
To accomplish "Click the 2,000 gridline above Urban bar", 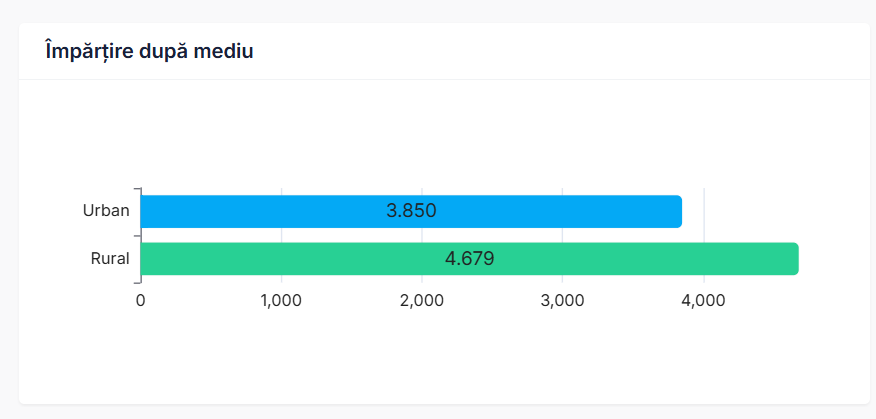I will 422,191.
